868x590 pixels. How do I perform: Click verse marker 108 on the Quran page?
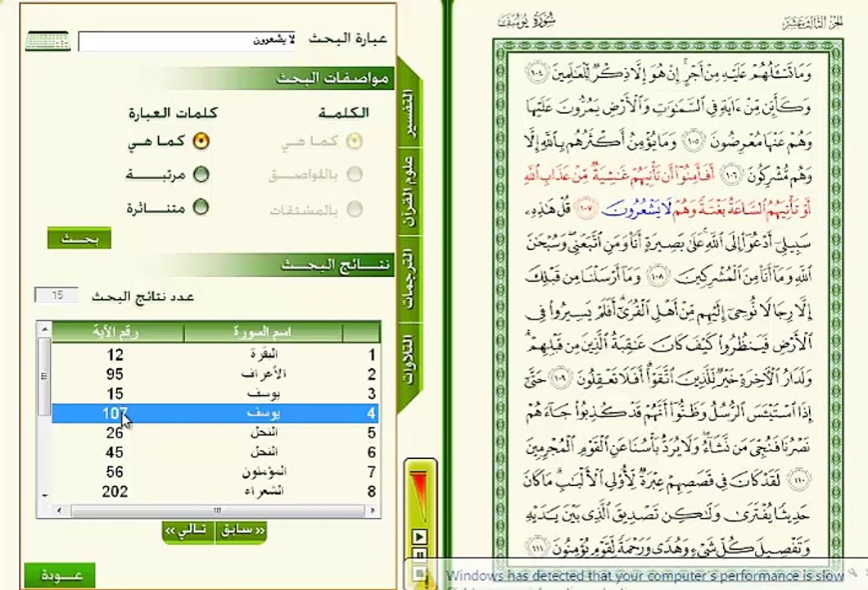tap(658, 276)
